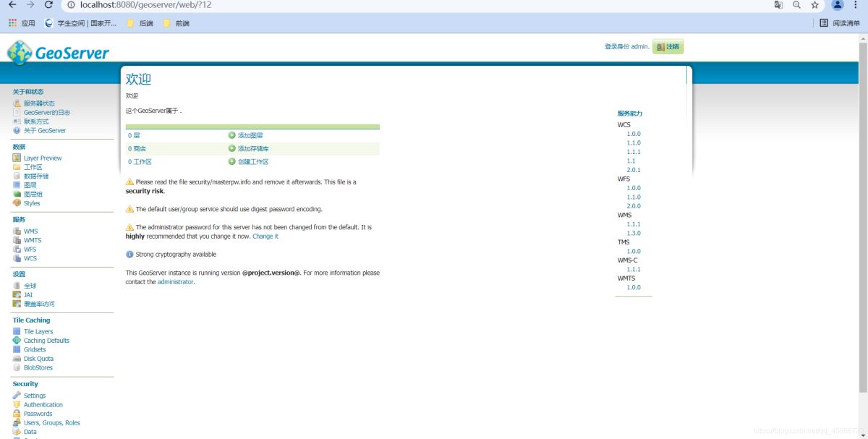Click the 0 层 layers count link
The image size is (868, 439).
(134, 135)
